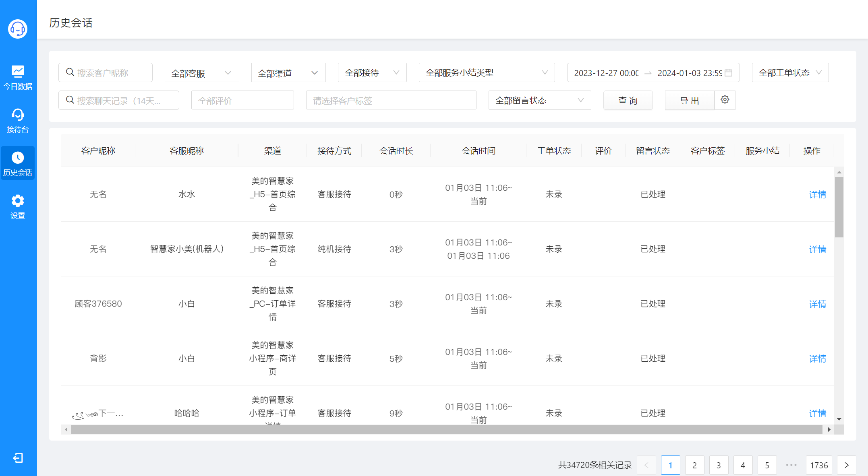The height and width of the screenshot is (476, 868).
Task: Click 历史会话 page title
Action: click(x=71, y=23)
